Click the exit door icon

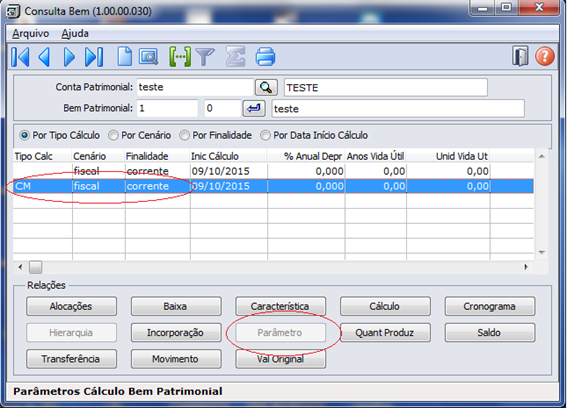520,56
